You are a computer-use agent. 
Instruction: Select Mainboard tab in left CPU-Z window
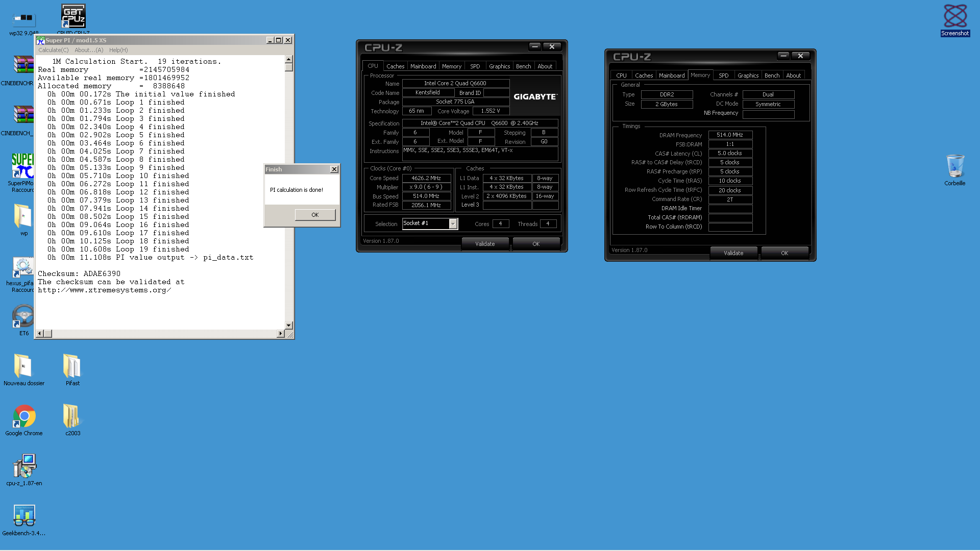pos(423,66)
